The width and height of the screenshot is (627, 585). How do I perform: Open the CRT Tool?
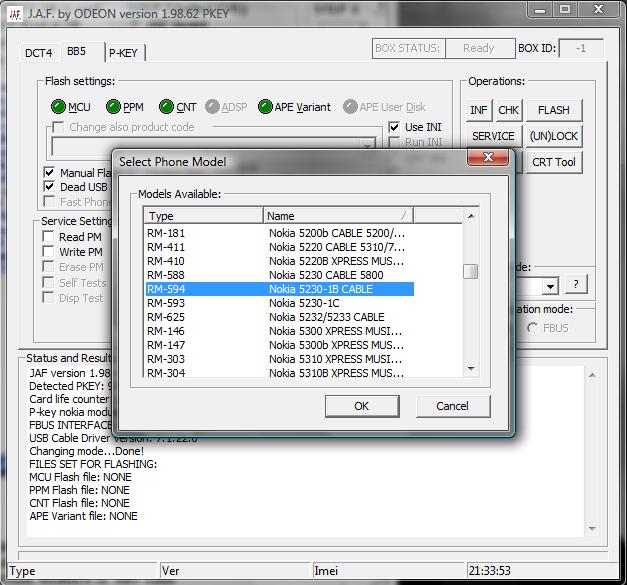553,162
